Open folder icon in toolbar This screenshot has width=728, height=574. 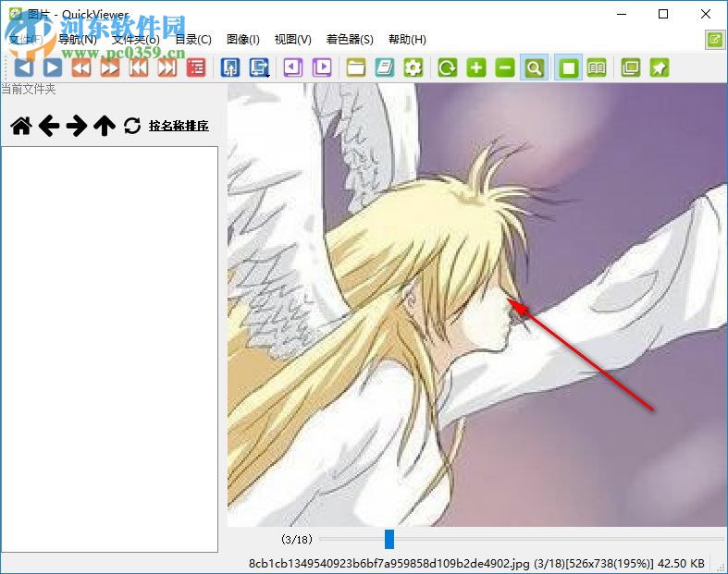tap(356, 67)
